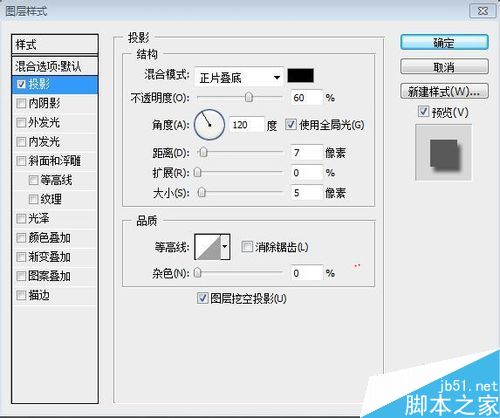Click the 取消 cancel button
Screen dimensions: 500x418
point(444,67)
